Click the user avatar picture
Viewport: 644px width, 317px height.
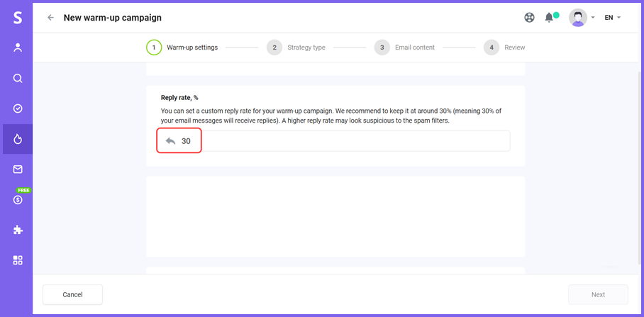578,18
